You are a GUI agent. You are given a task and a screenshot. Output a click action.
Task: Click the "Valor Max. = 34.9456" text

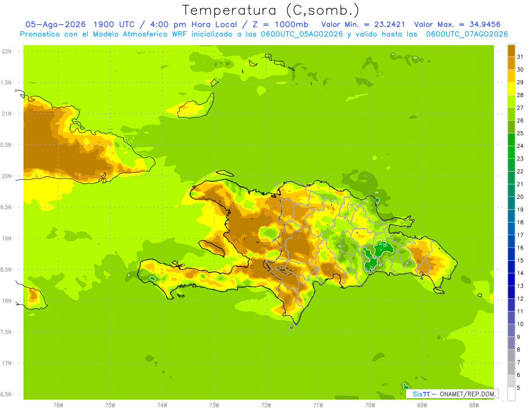tap(458, 24)
